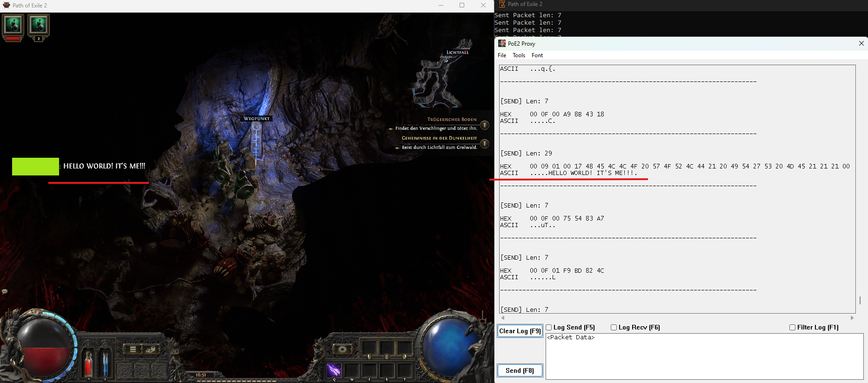Click the hex line "00 0F 01 F9 BD 82 4C"
This screenshot has height=383, width=868.
(x=567, y=271)
